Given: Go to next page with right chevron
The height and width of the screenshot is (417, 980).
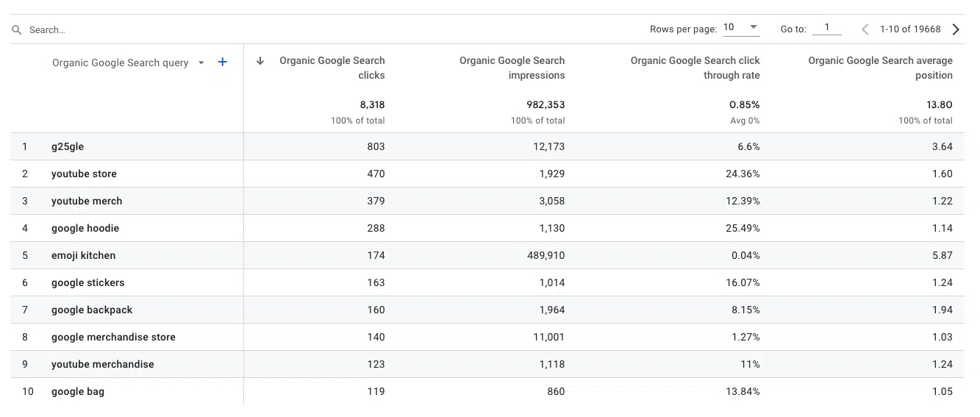Looking at the screenshot, I should [x=956, y=29].
